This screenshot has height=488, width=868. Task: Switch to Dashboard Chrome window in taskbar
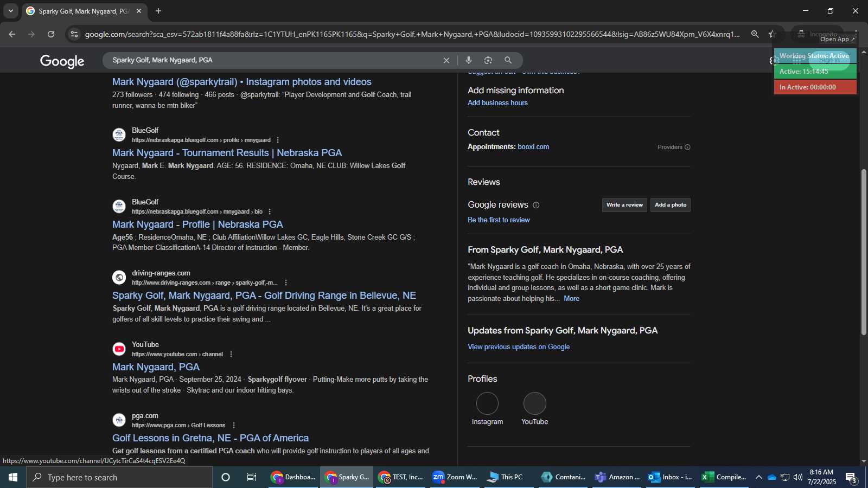[293, 477]
